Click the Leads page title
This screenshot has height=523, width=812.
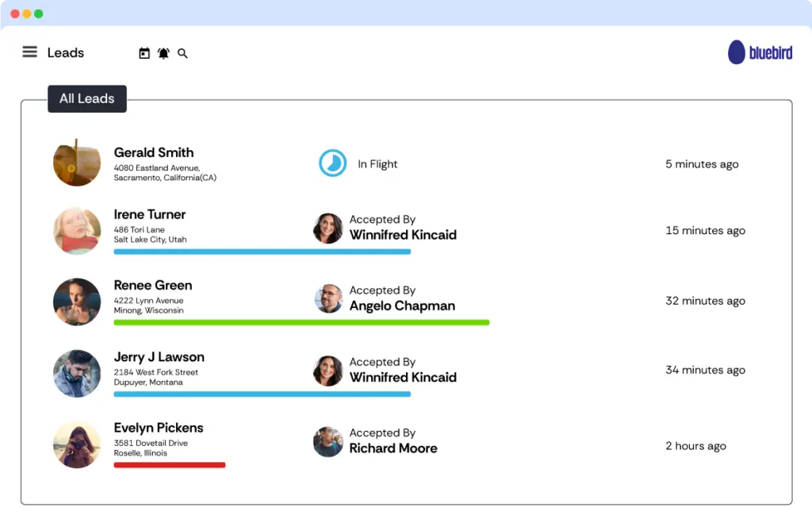tap(65, 52)
